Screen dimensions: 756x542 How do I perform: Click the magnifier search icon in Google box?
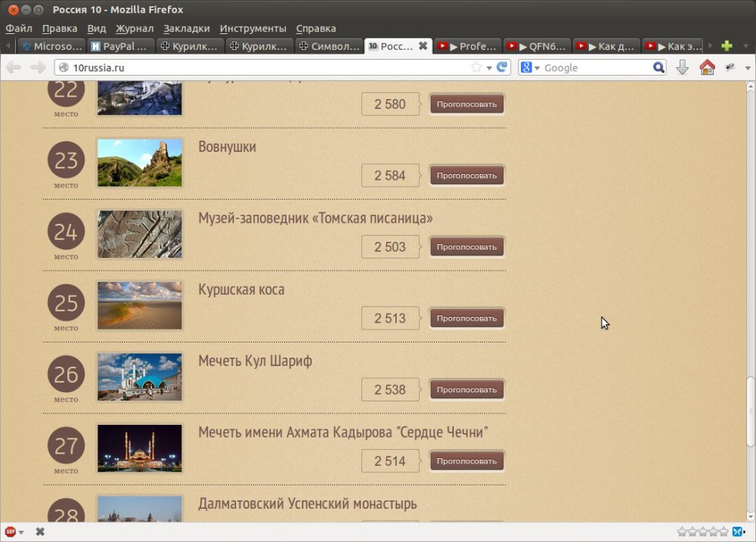(x=658, y=67)
